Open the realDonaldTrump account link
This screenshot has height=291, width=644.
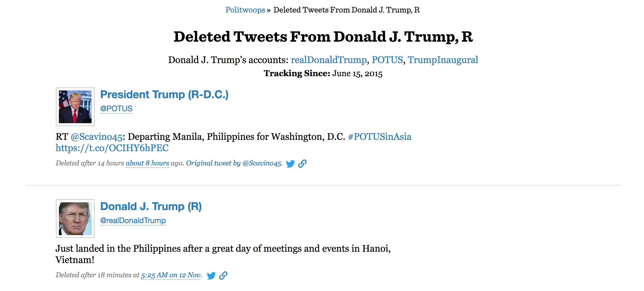click(x=329, y=60)
